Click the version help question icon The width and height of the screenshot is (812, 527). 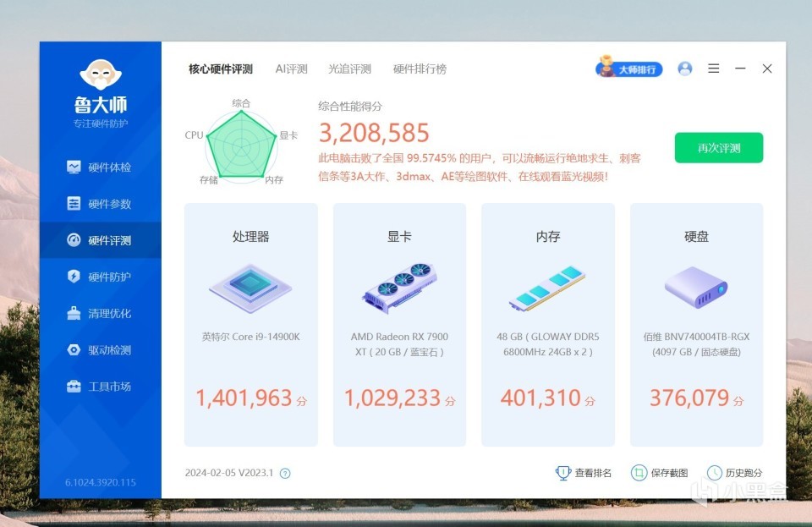pos(285,473)
